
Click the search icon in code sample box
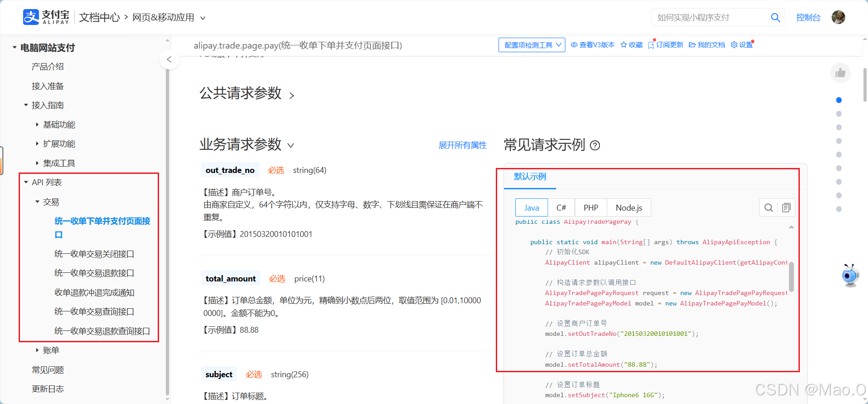pos(768,207)
